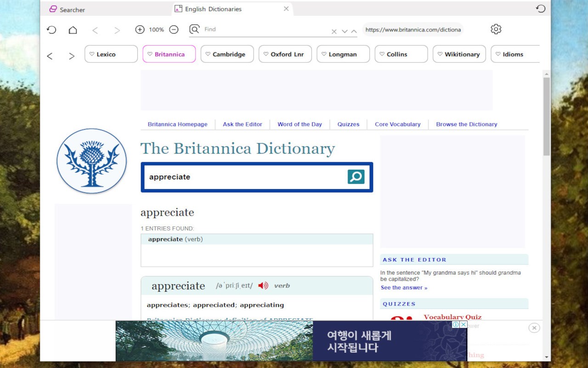The height and width of the screenshot is (368, 588).
Task: Open the Longman dictionary
Action: coord(343,54)
